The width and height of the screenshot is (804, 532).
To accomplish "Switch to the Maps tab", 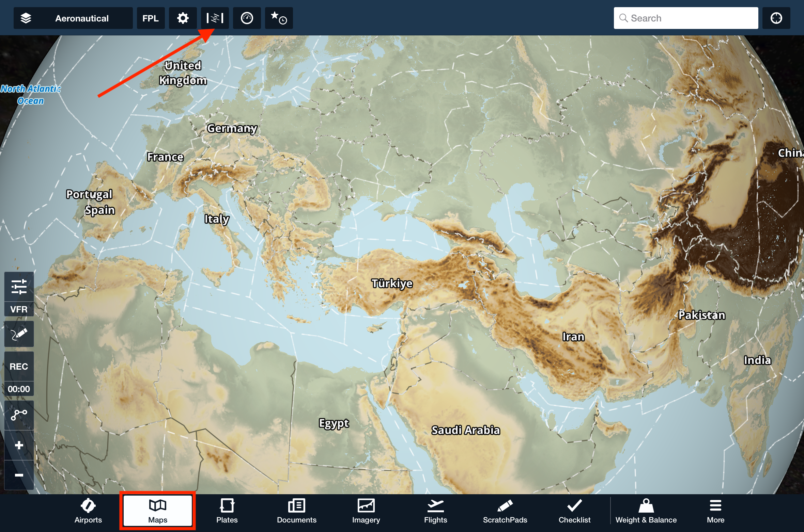I will click(x=158, y=511).
